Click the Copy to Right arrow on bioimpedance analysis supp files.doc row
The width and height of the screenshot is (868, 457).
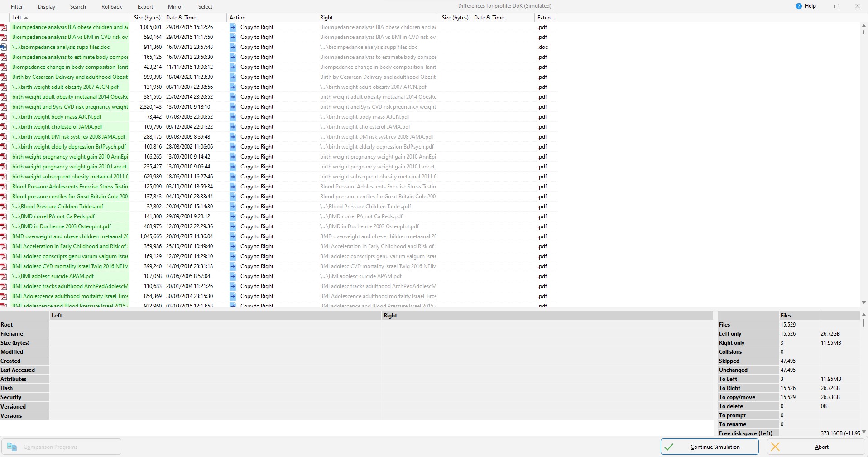pos(233,47)
